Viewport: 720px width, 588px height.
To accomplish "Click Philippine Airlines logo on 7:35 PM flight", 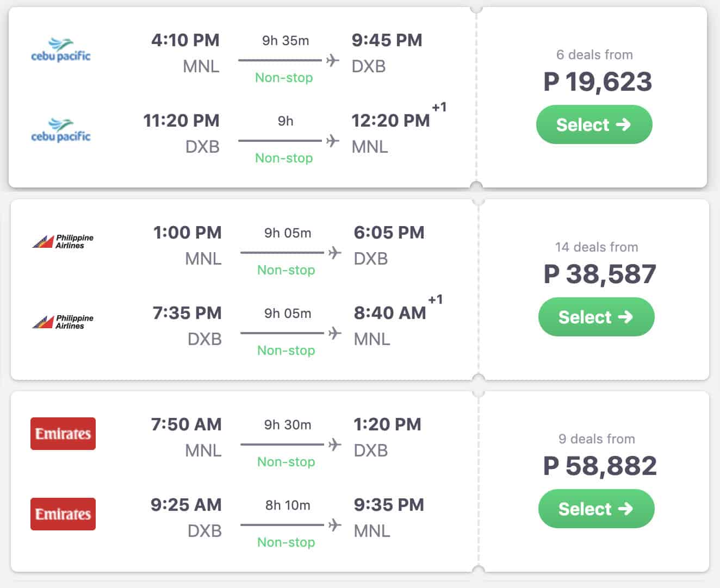I will (x=63, y=322).
